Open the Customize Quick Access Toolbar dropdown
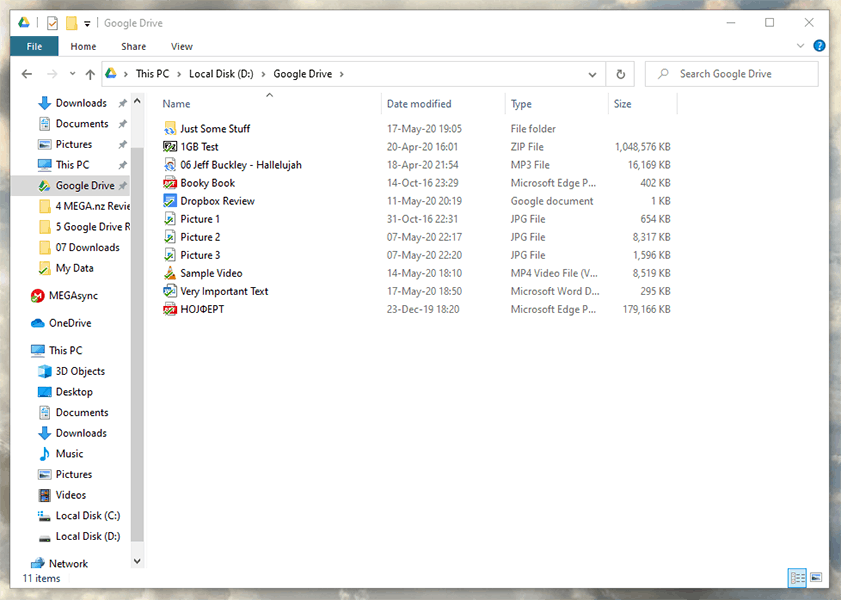The image size is (841, 600). click(87, 24)
